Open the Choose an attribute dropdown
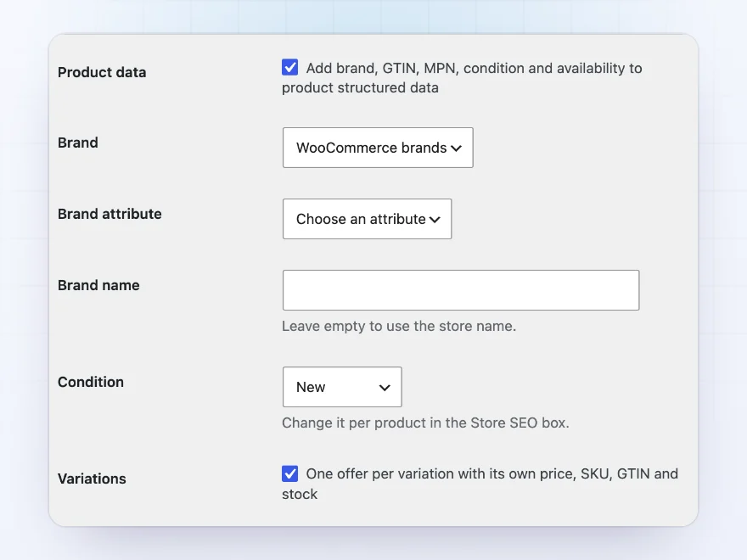The width and height of the screenshot is (747, 560). 367,219
